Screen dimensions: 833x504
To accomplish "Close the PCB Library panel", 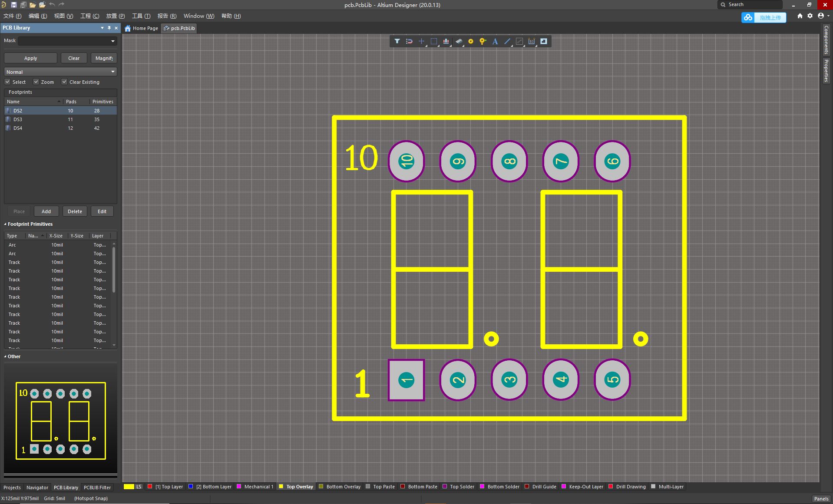I will tap(116, 28).
